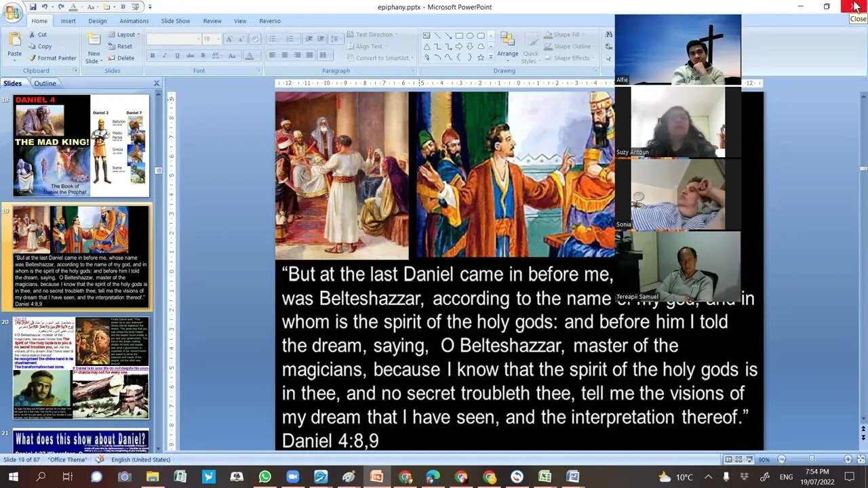Image resolution: width=868 pixels, height=488 pixels.
Task: Increase list indent level
Action: point(320,39)
